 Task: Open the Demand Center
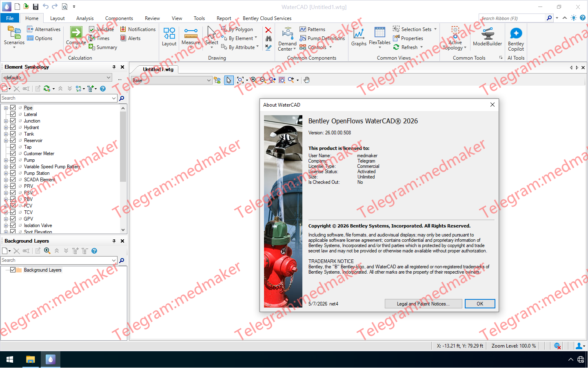pyautogui.click(x=287, y=39)
